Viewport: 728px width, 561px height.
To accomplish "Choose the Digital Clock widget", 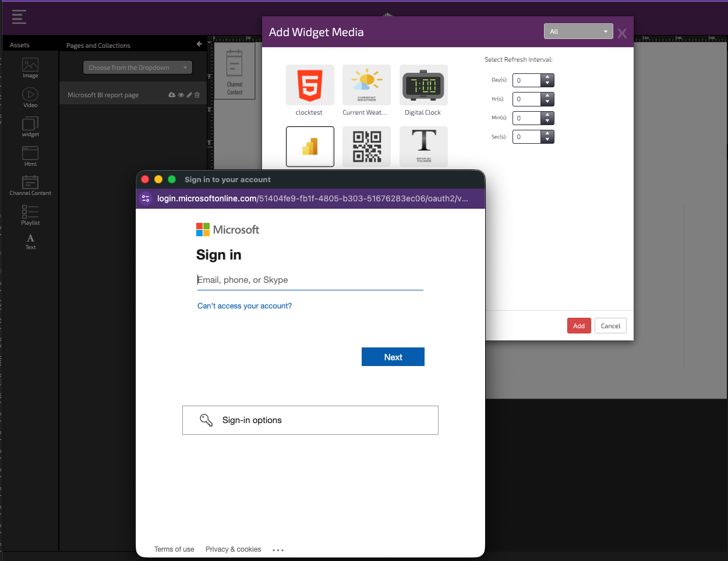I will pos(423,85).
